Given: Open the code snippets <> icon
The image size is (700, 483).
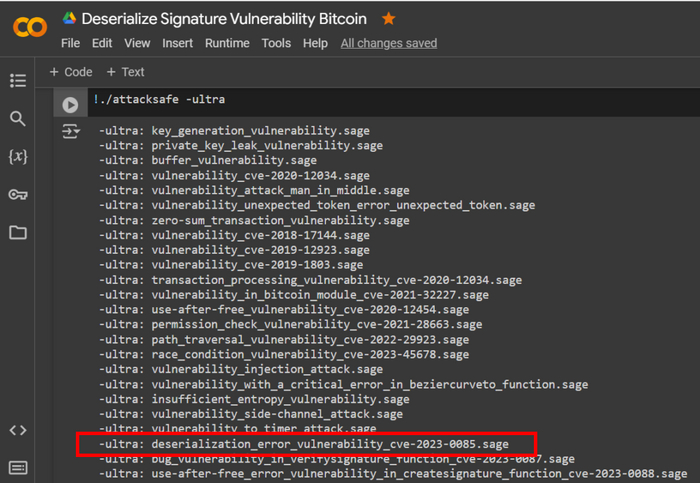Looking at the screenshot, I should click(18, 430).
